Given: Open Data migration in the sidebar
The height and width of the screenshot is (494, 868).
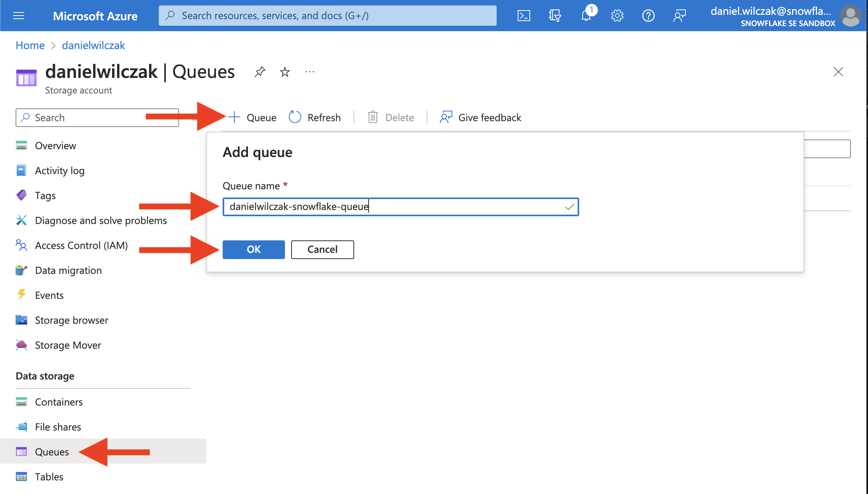Looking at the screenshot, I should pyautogui.click(x=68, y=270).
